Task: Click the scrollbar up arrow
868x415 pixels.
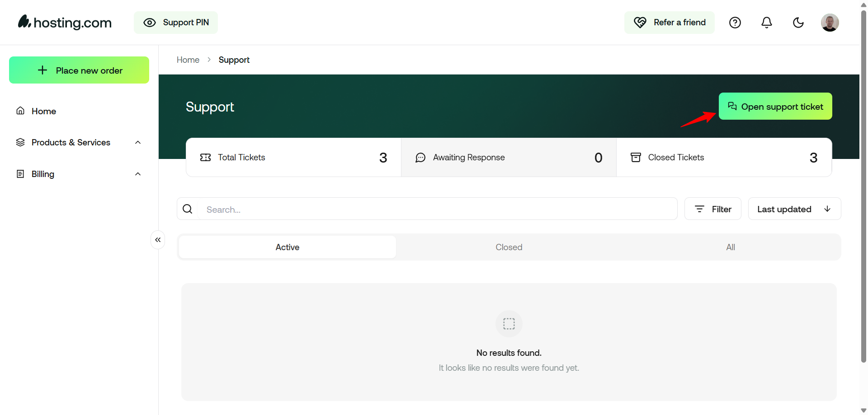Action: pos(863,5)
